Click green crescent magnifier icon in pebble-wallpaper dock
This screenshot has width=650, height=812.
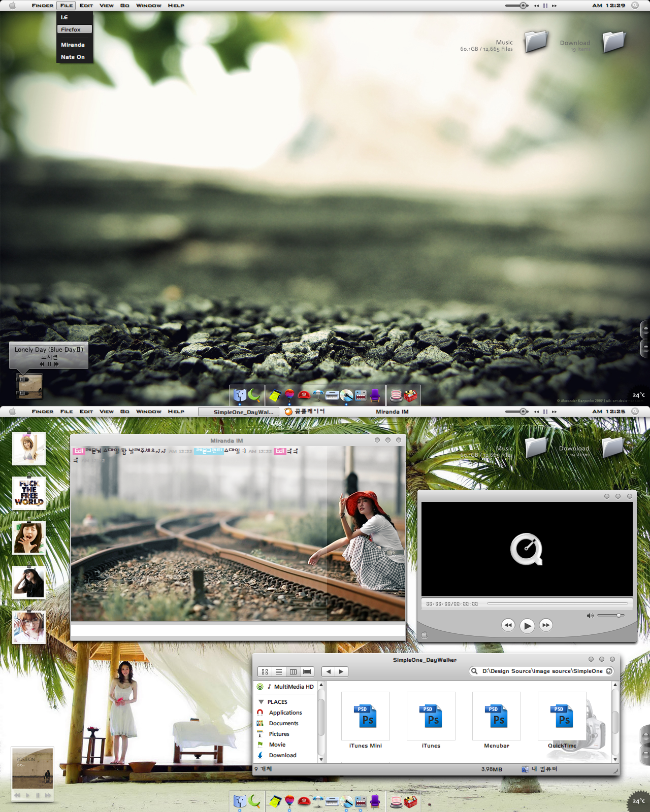tap(254, 395)
